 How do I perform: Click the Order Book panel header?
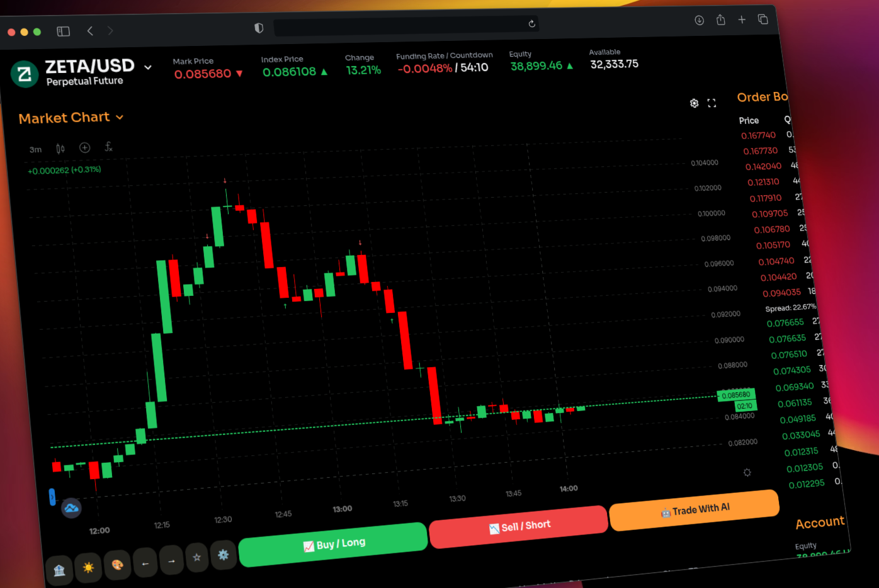pos(763,96)
